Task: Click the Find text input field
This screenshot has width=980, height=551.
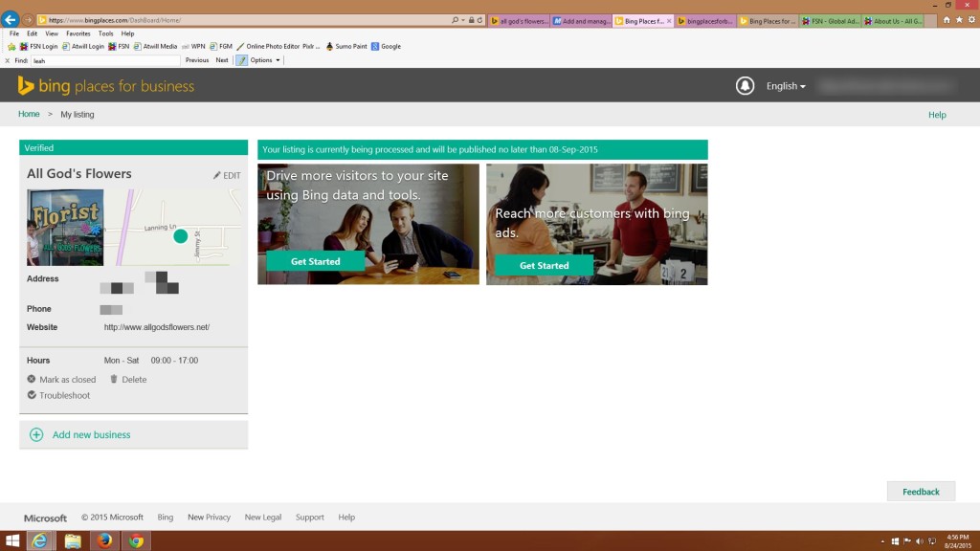Action: pyautogui.click(x=105, y=60)
